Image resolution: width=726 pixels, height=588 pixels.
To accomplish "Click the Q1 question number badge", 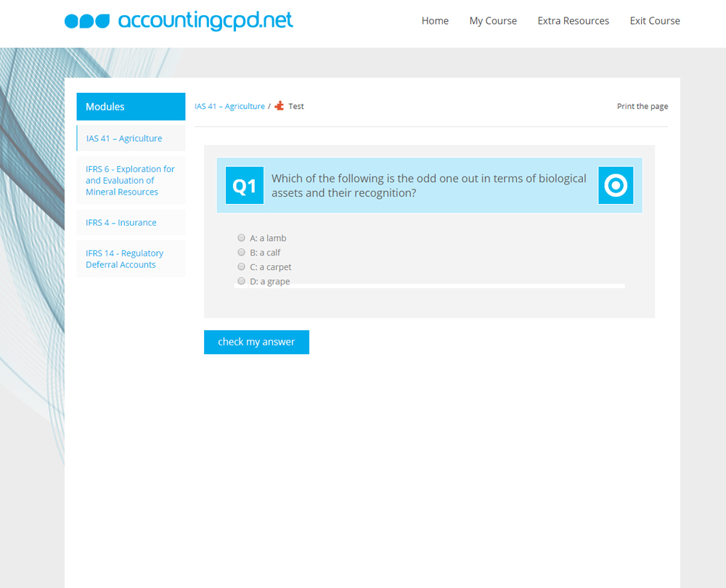I will (x=245, y=186).
